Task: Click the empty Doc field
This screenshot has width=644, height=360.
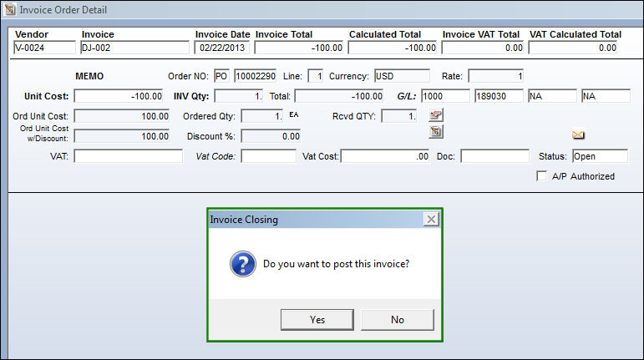Action: click(495, 156)
